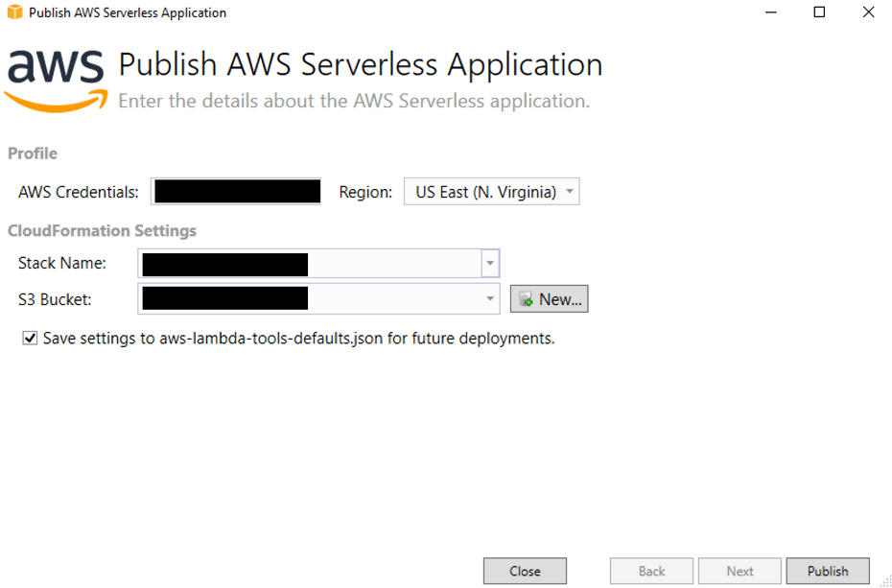Minimize the Publish AWS Serverless Application window

770,12
